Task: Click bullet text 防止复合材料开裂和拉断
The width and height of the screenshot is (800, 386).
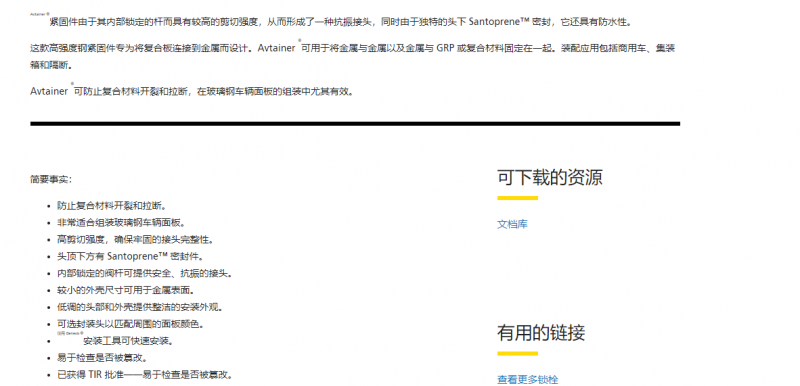Action: coord(112,206)
